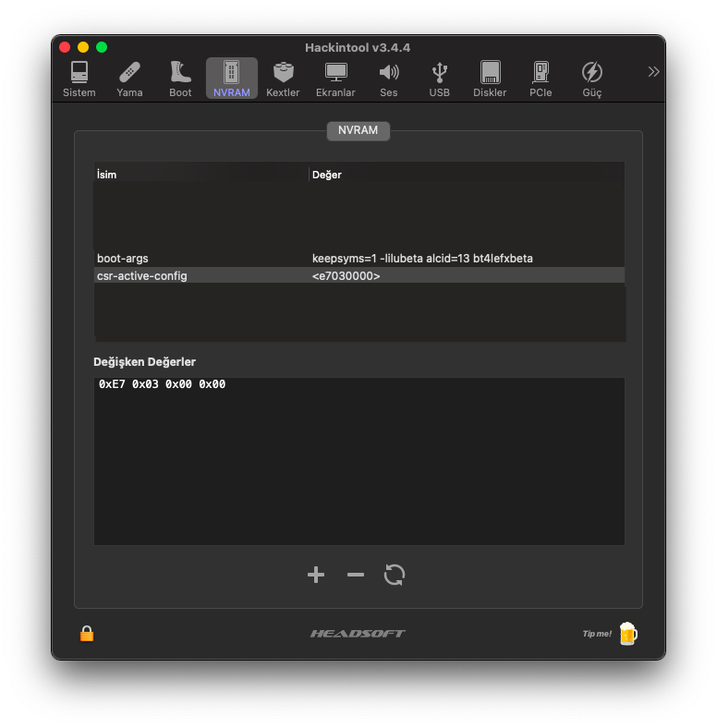Maximize the Hackintool window
The height and width of the screenshot is (728, 717).
[x=102, y=47]
